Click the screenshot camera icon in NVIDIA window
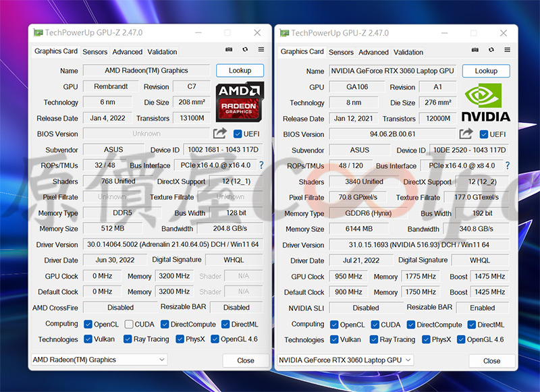Image resolution: width=540 pixels, height=392 pixels. click(475, 50)
